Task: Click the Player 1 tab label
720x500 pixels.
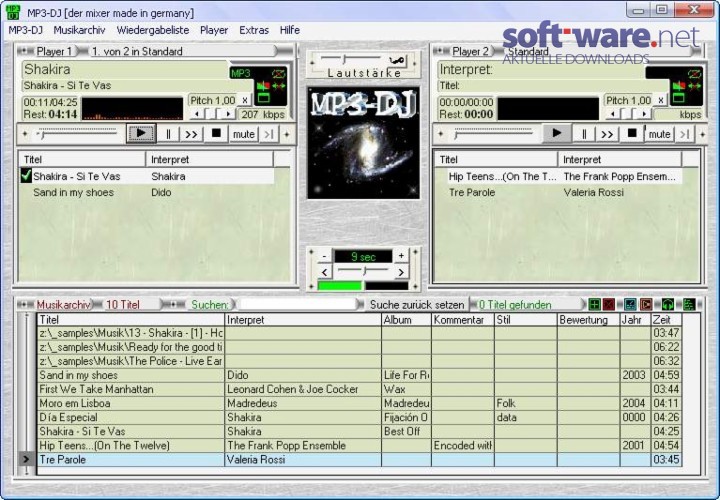Action: pyautogui.click(x=54, y=51)
